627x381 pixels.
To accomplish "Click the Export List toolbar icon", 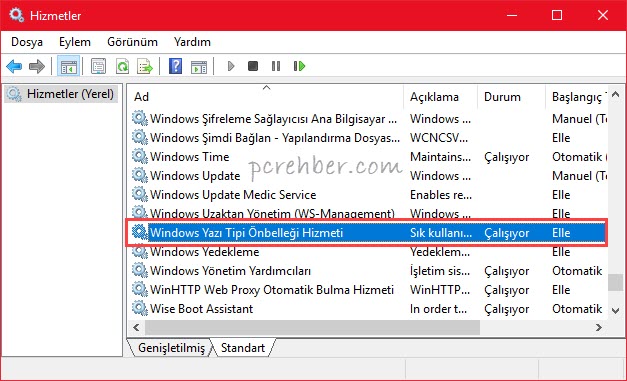I will pos(145,66).
